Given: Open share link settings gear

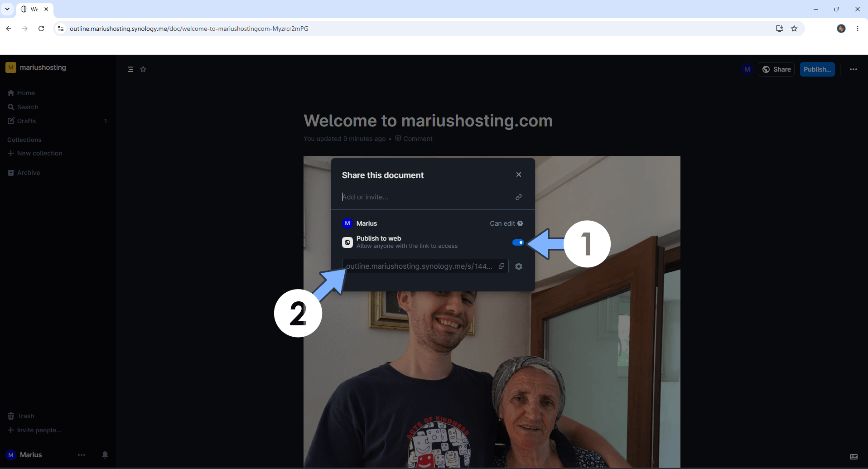Looking at the screenshot, I should coord(519,266).
